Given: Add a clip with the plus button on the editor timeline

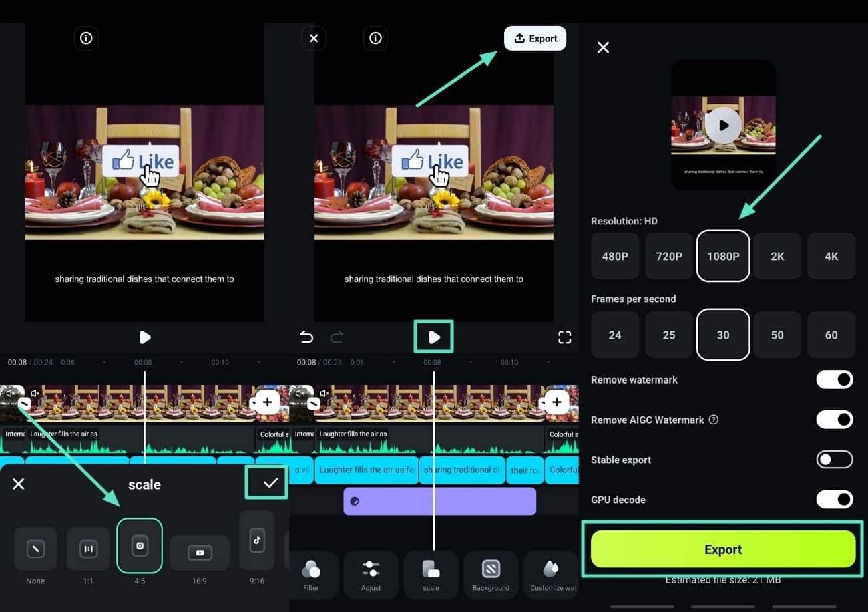Looking at the screenshot, I should tap(556, 402).
